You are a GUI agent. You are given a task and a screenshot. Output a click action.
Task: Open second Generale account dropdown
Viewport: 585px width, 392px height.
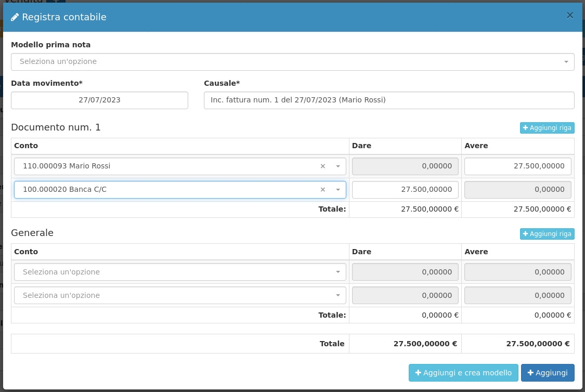(180, 295)
